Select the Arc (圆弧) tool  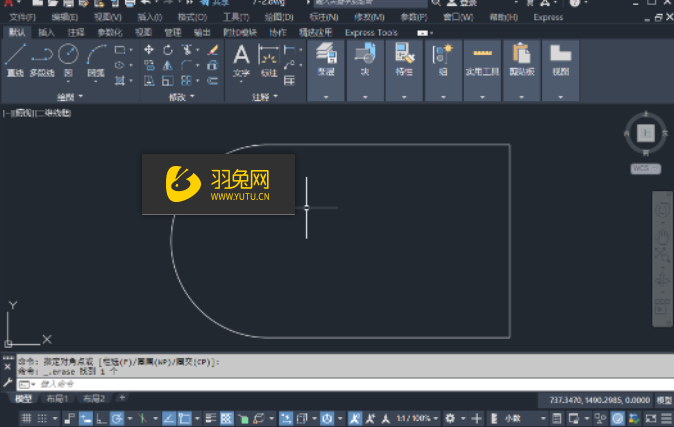96,60
